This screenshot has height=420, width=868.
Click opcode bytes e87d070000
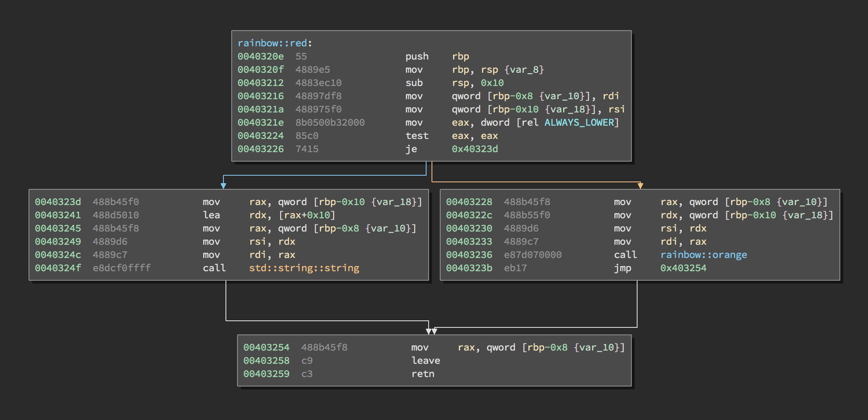click(x=532, y=255)
